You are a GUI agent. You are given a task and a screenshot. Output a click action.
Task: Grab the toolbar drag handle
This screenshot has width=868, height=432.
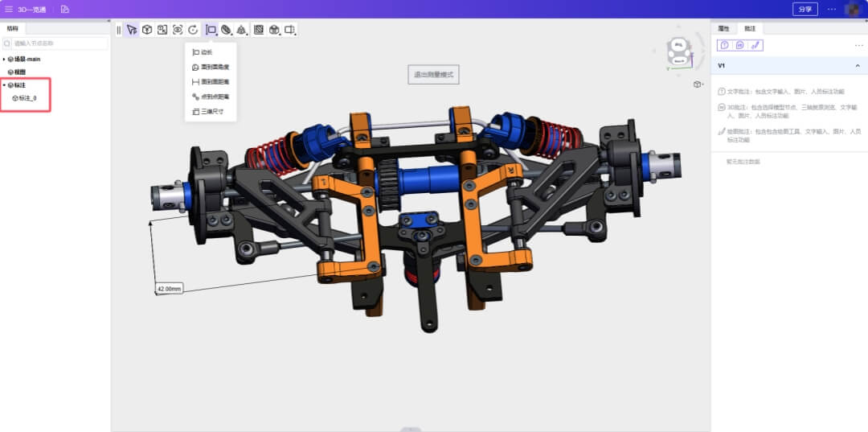(x=118, y=30)
